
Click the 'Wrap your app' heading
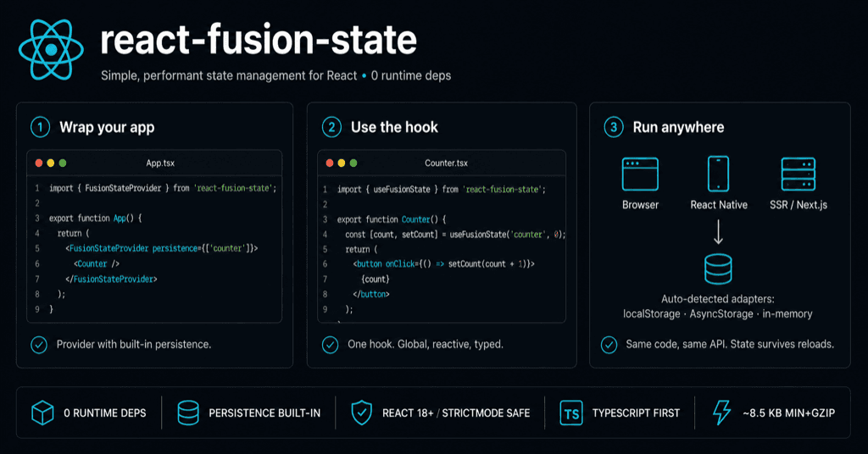(107, 127)
